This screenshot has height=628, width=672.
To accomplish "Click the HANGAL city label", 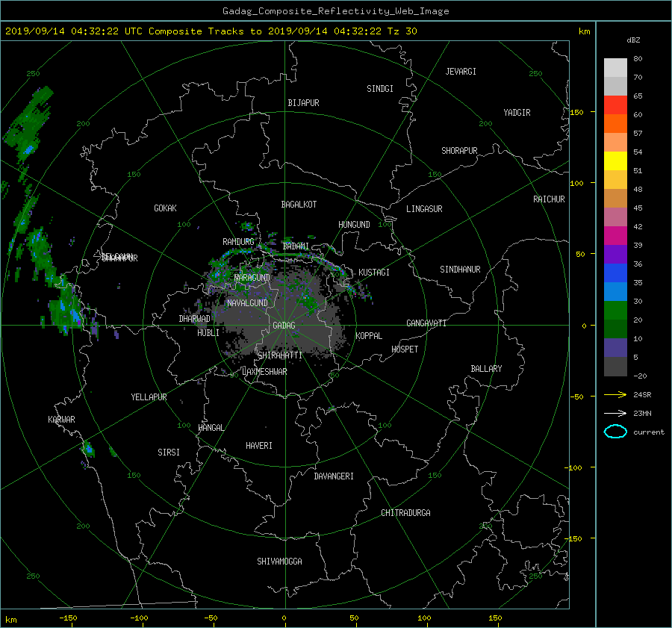I will click(211, 428).
